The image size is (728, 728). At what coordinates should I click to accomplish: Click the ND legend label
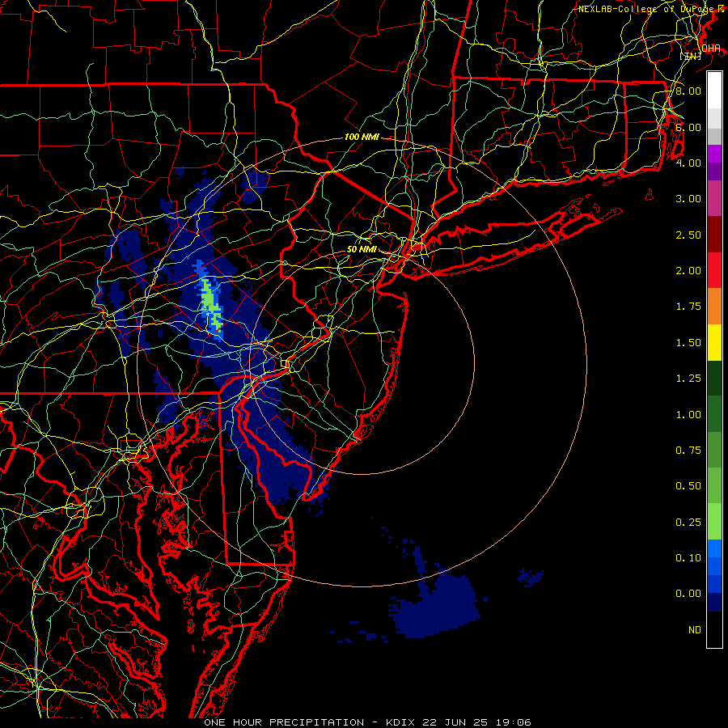point(695,630)
